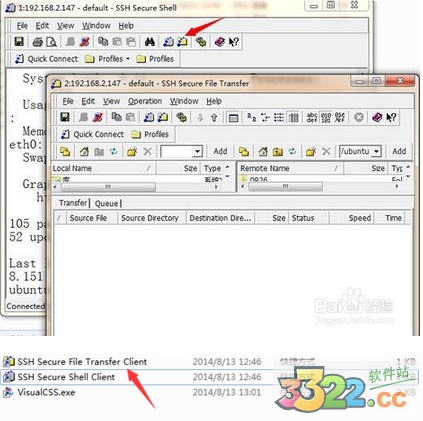Click Download arrow in File Transfer toolbar

pyautogui.click(x=200, y=117)
